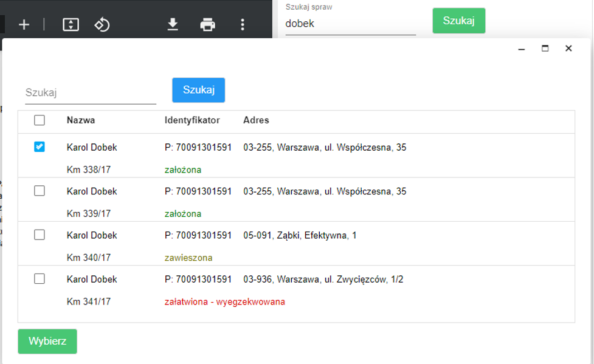Viewport: 594px width, 364px height.
Task: Click the plus zoom-in icon in PDF toolbar
Action: 24,25
